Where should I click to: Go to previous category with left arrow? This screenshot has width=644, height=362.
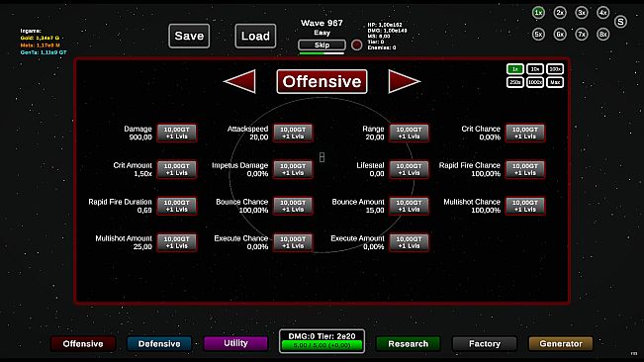tap(239, 81)
